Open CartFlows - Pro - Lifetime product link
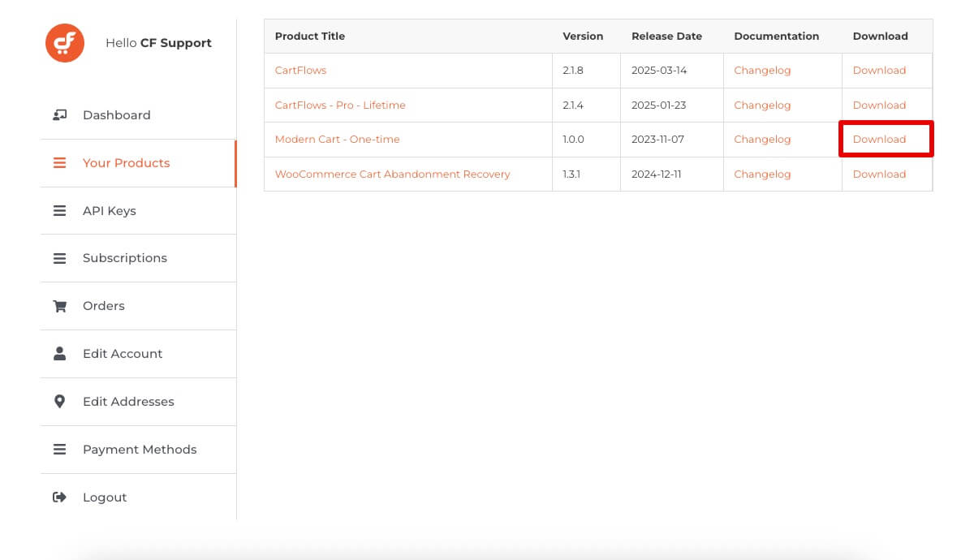This screenshot has width=974, height=560. (340, 106)
